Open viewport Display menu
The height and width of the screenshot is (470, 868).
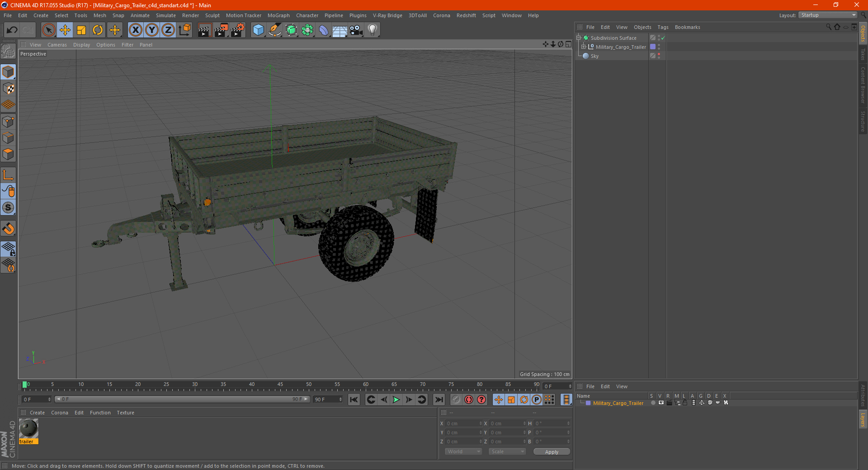tap(81, 45)
